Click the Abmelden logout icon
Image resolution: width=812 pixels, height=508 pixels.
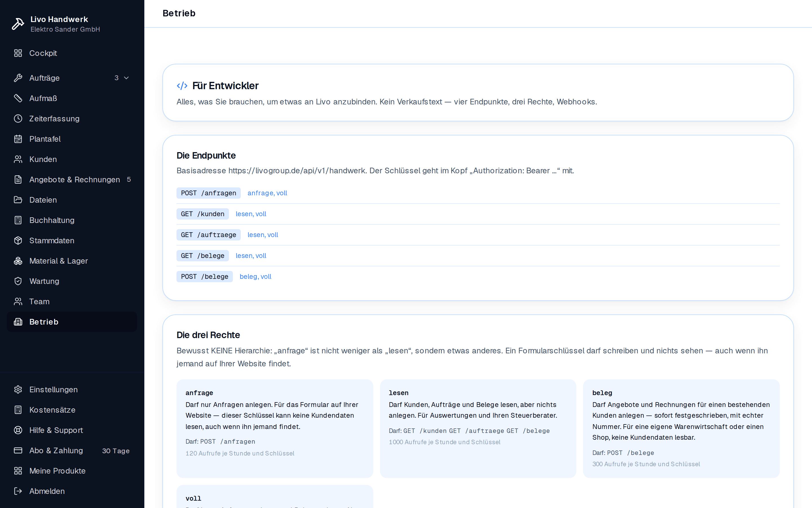click(18, 491)
